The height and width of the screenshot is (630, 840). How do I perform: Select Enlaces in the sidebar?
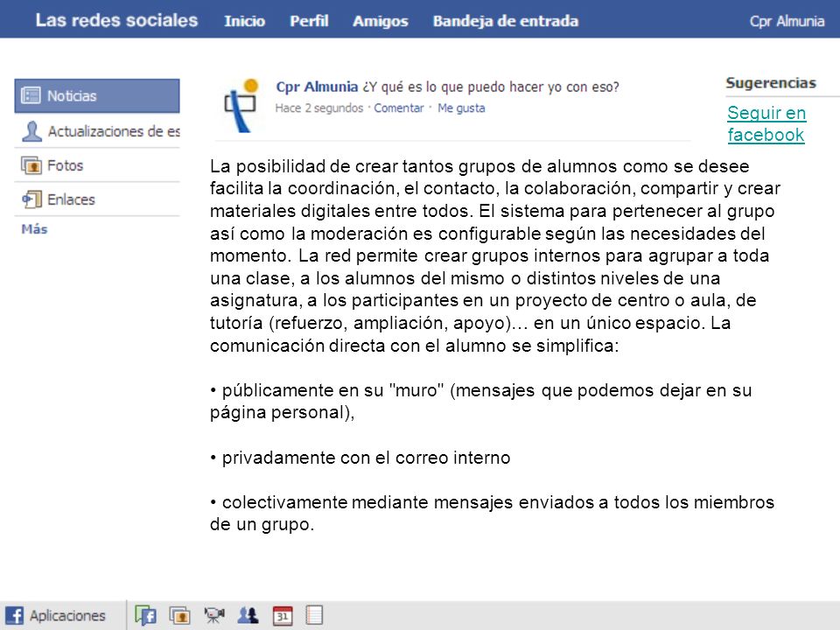(97, 199)
